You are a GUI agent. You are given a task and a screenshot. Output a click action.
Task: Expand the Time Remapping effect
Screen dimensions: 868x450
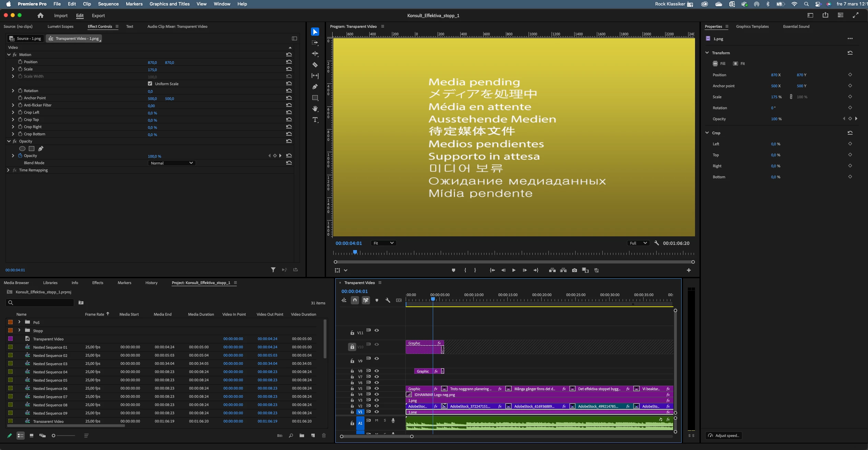coord(8,170)
